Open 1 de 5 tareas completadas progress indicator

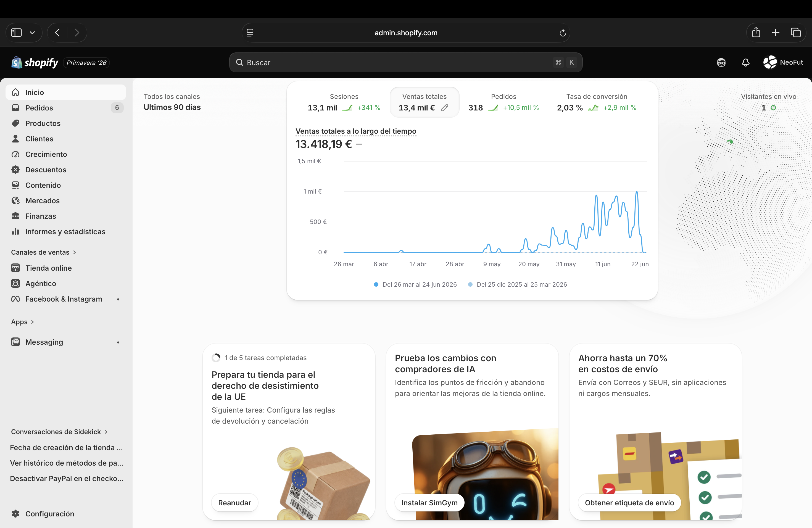point(259,358)
